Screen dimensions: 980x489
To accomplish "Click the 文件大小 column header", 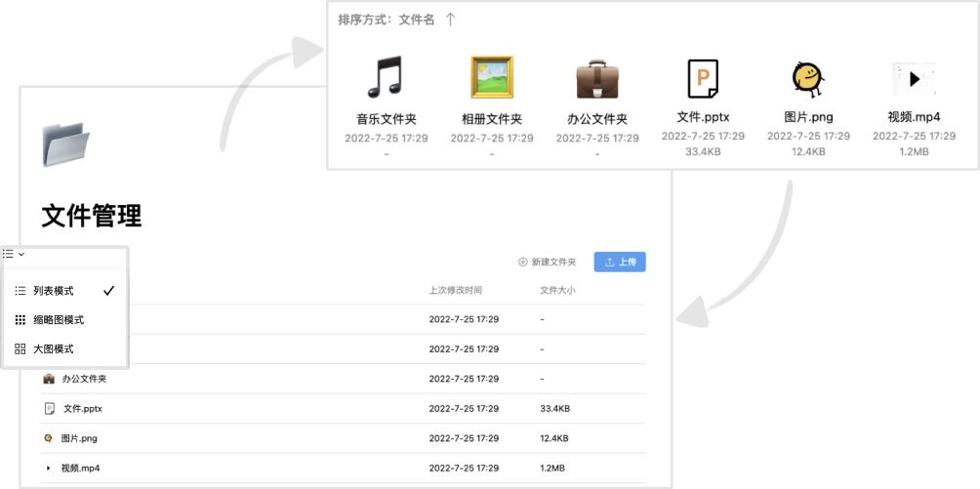I will coord(558,291).
